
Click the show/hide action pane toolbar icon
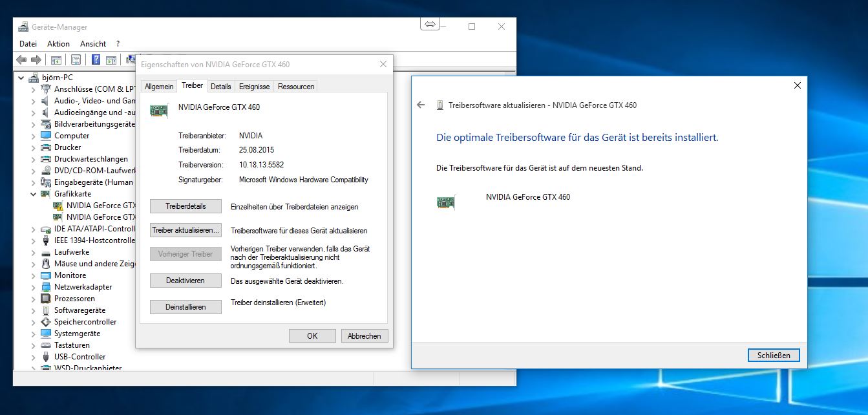(111, 60)
